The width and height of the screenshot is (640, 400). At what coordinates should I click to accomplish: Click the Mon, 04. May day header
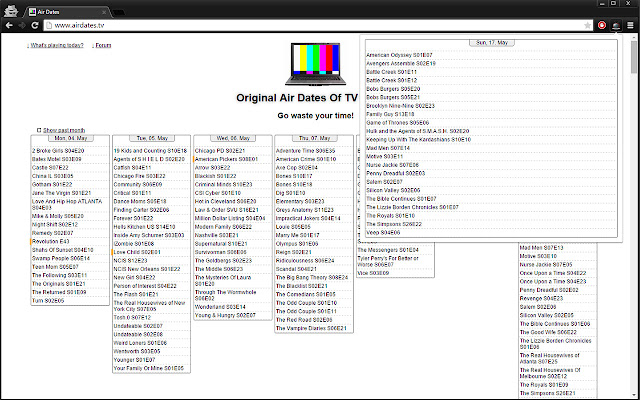pyautogui.click(x=71, y=138)
